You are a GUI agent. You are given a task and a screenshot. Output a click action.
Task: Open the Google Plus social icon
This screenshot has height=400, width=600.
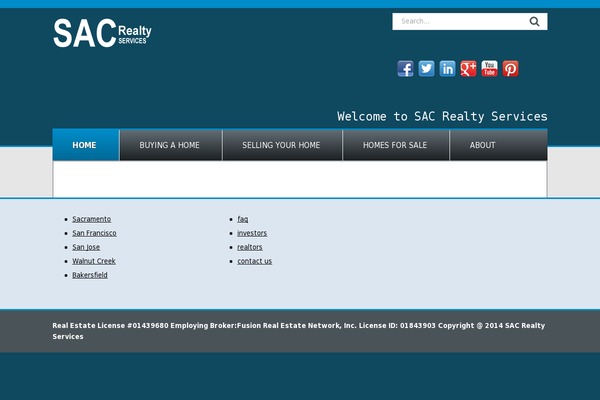(468, 69)
